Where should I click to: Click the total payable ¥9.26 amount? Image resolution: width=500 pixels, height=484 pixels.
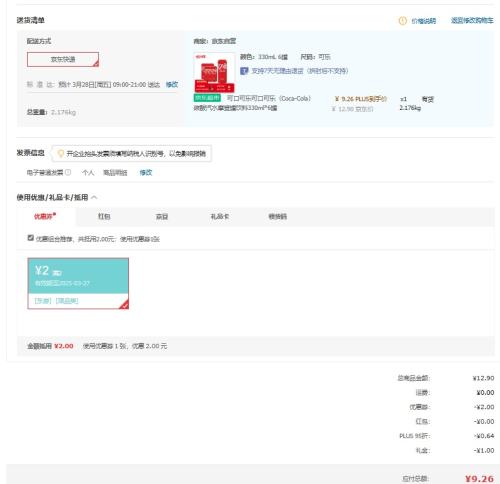pyautogui.click(x=479, y=479)
